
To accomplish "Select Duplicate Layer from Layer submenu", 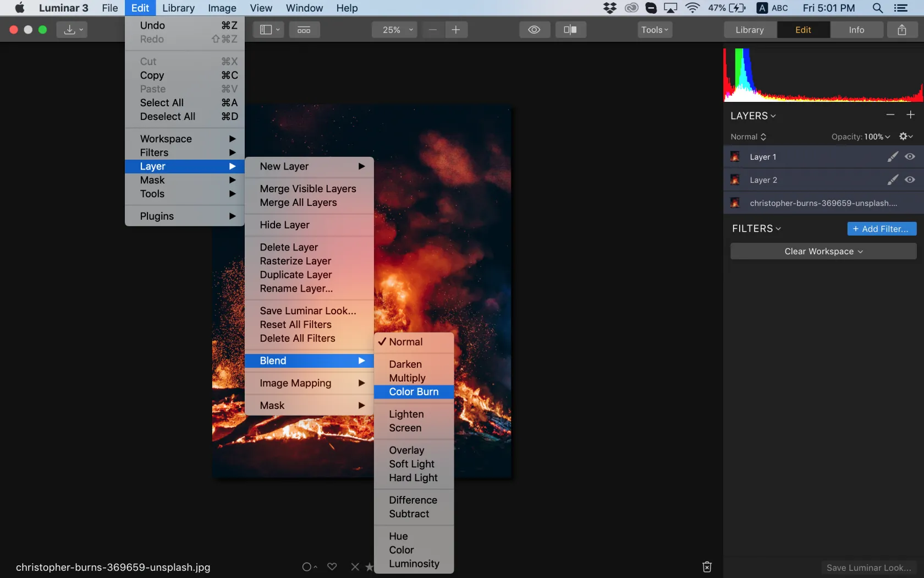I will [296, 275].
